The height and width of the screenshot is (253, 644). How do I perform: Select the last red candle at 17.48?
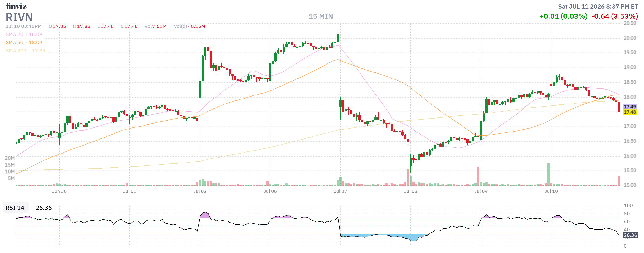(x=619, y=107)
